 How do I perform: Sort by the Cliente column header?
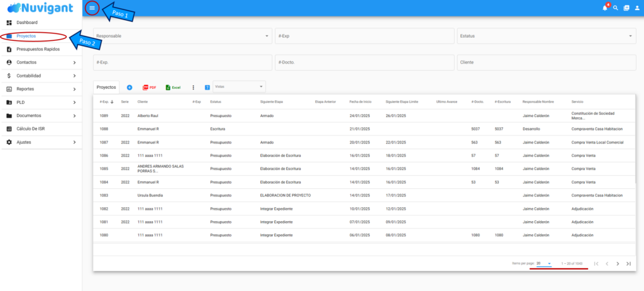click(143, 101)
